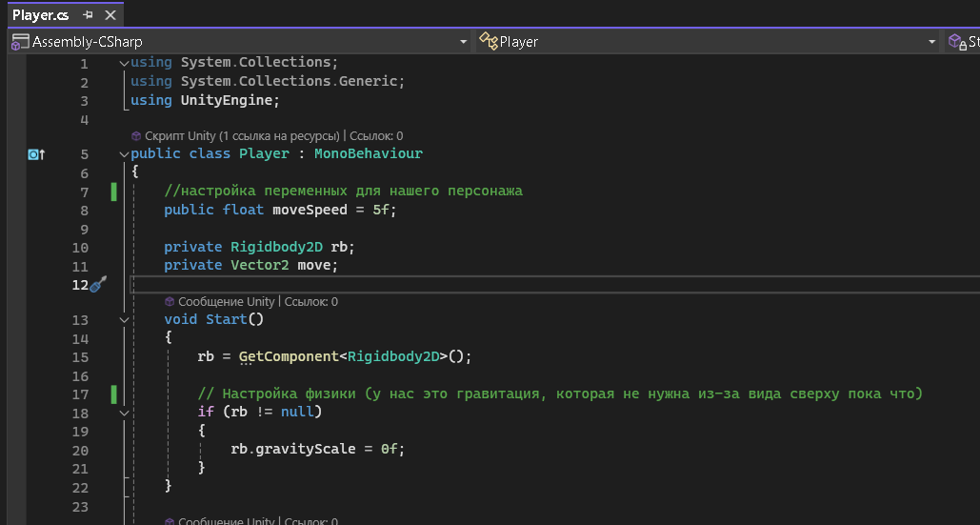Click 'Vector2' type on line 11

pyautogui.click(x=260, y=265)
